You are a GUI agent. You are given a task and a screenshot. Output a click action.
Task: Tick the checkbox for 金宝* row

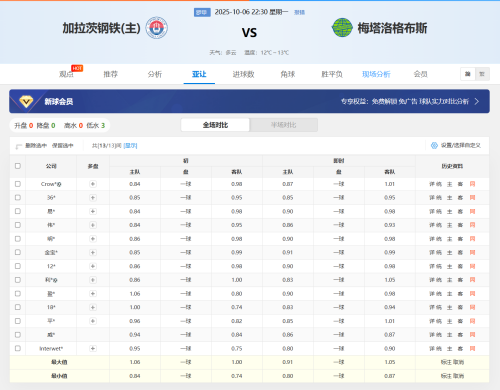click(x=18, y=252)
